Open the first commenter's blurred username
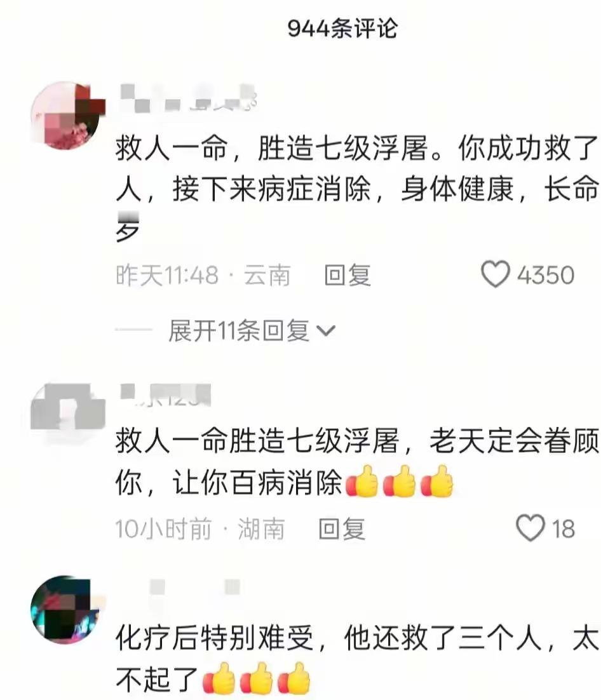 pyautogui.click(x=189, y=98)
